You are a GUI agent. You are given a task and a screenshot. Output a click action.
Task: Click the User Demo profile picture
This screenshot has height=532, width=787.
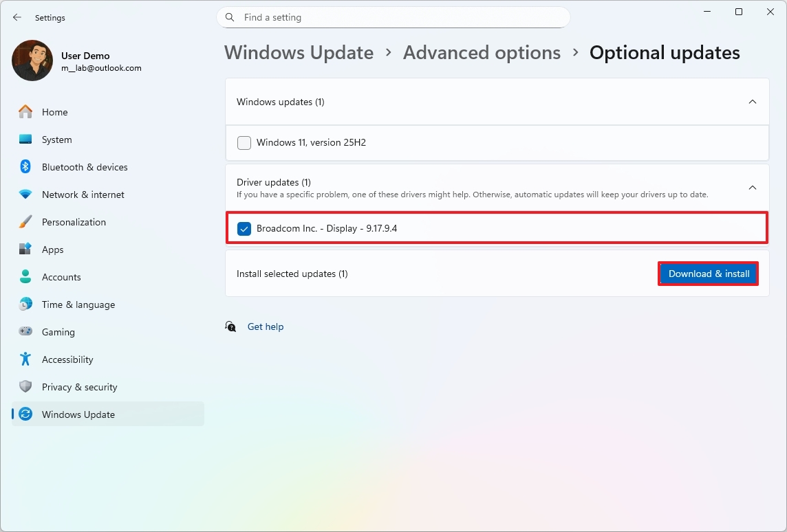tap(32, 60)
